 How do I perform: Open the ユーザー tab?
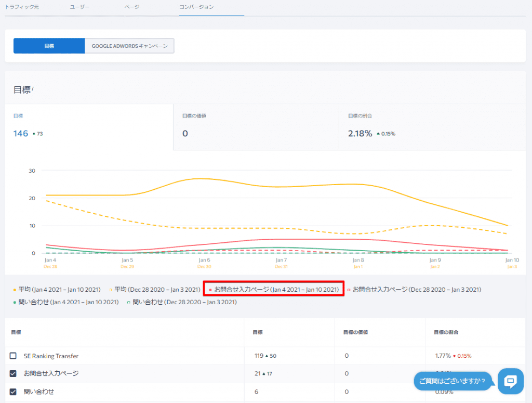tap(80, 7)
